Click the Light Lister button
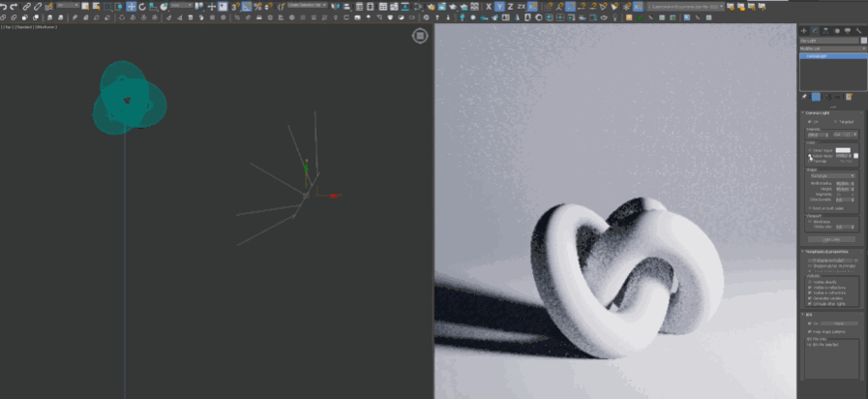This screenshot has height=399, width=868. 831,239
